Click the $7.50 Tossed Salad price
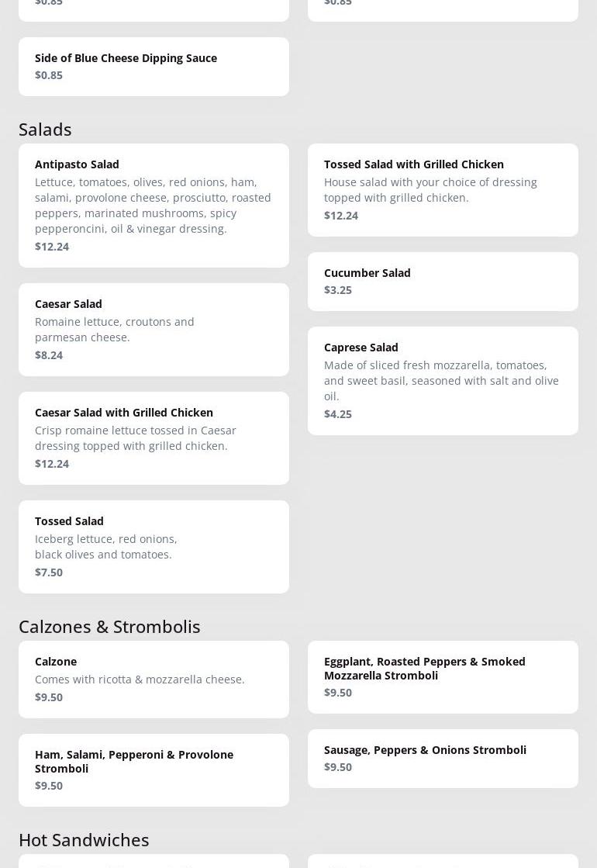 pos(49,572)
